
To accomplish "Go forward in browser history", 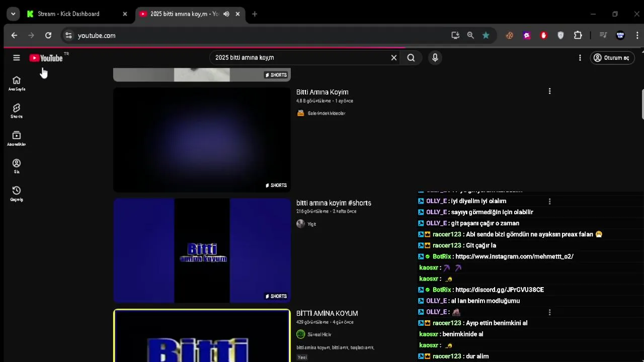I will click(x=31, y=35).
